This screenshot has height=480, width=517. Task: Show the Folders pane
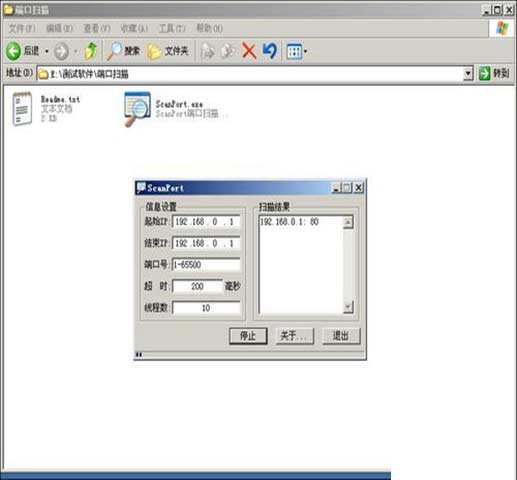[168, 51]
